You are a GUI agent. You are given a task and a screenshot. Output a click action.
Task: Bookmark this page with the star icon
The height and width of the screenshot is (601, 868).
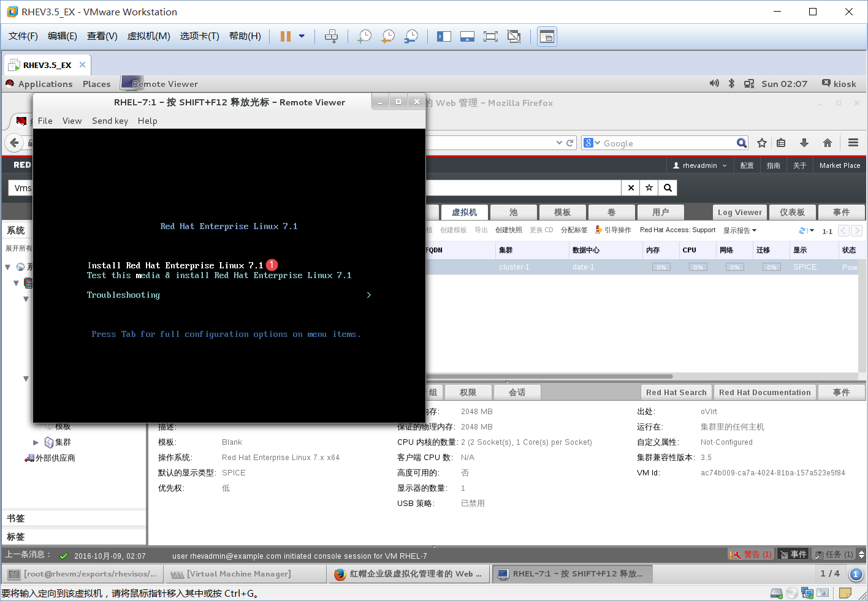(762, 143)
